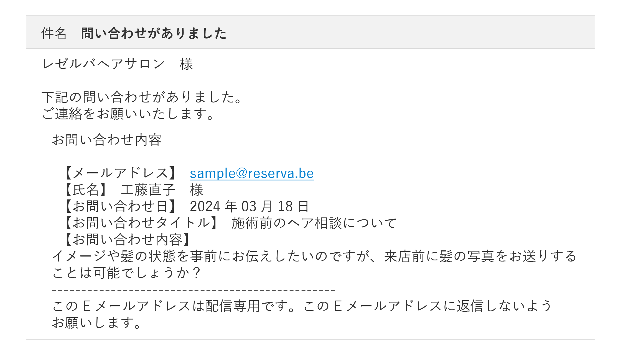Click the customer name 工藤直子
This screenshot has width=621, height=364.
148,190
